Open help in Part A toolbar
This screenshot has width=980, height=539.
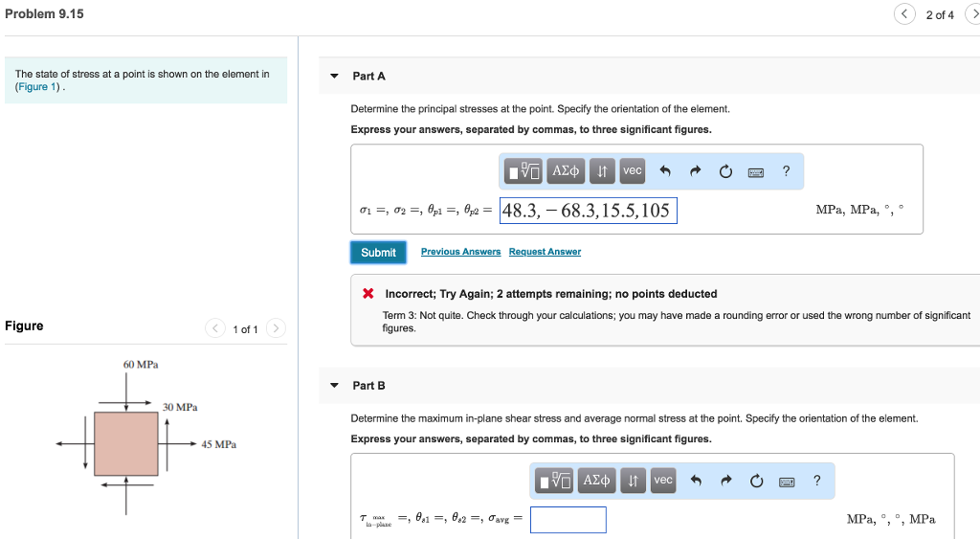(786, 170)
